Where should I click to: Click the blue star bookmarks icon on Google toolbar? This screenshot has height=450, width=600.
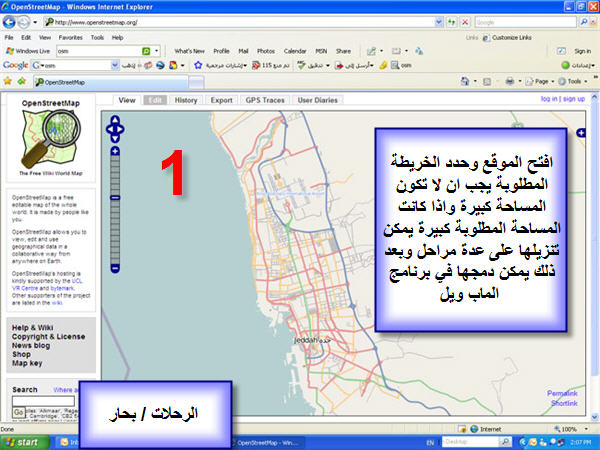pos(198,65)
